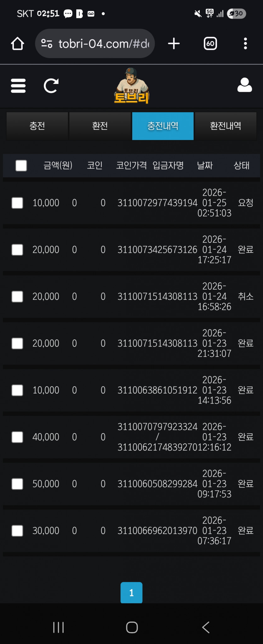The image size is (263, 644).
Task: Tap the Android back navigation button
Action: pyautogui.click(x=206, y=627)
